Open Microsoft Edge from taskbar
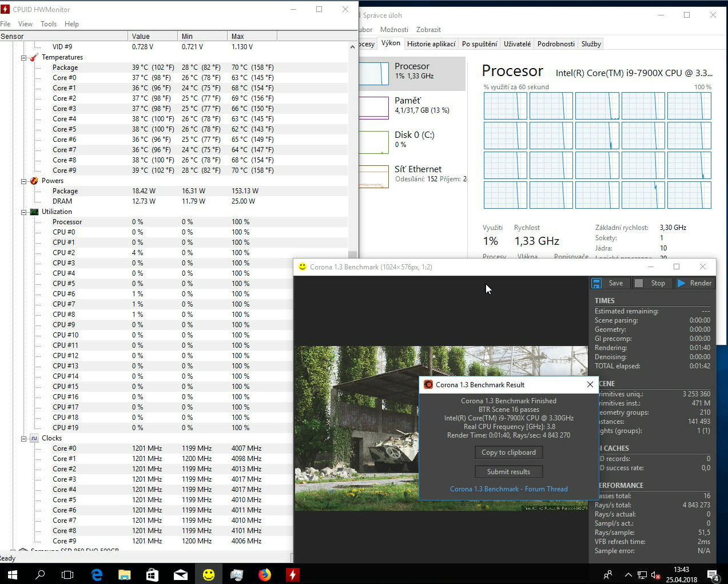 (x=97, y=574)
